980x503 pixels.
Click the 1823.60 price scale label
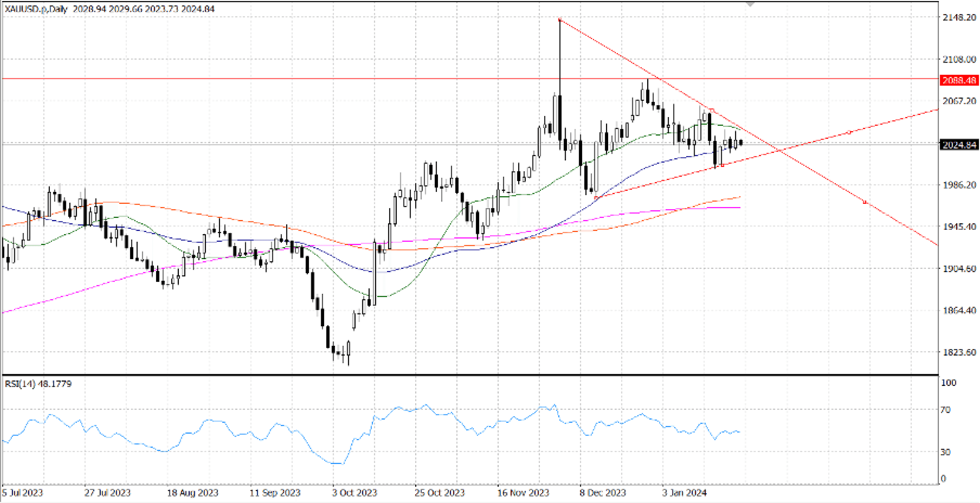click(959, 352)
